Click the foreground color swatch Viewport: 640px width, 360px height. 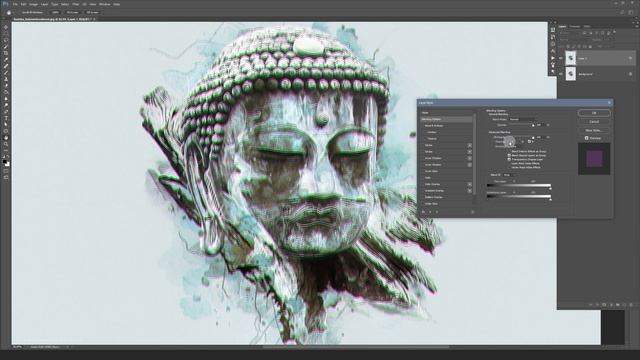(x=4, y=161)
